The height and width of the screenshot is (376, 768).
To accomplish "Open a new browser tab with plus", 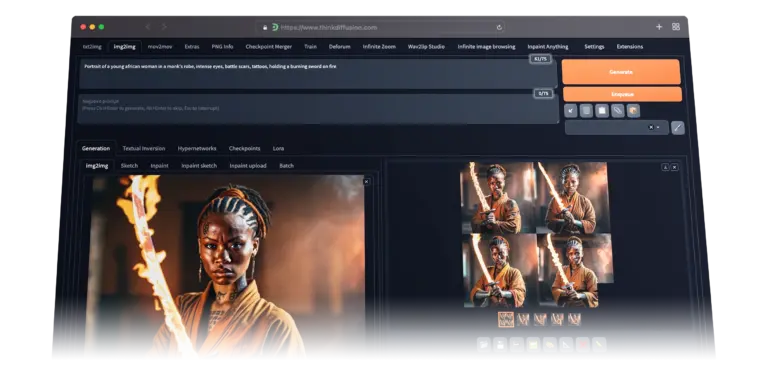I will tap(659, 27).
